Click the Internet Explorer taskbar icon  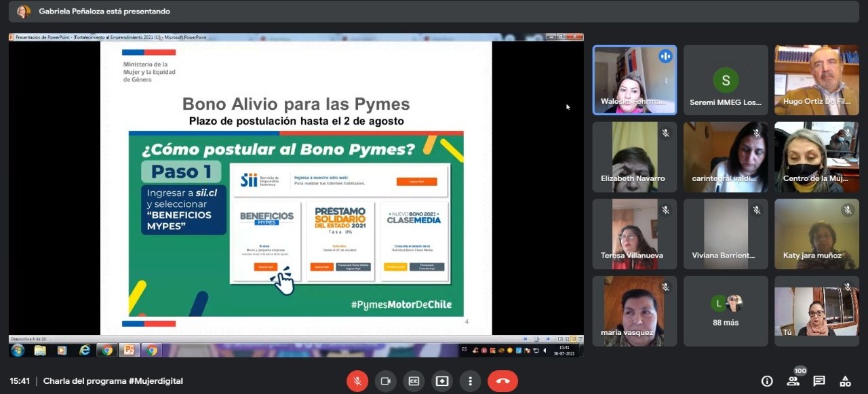[84, 351]
